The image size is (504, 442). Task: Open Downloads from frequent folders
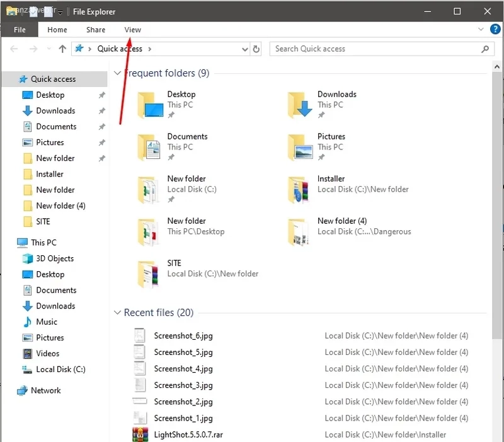pyautogui.click(x=337, y=93)
